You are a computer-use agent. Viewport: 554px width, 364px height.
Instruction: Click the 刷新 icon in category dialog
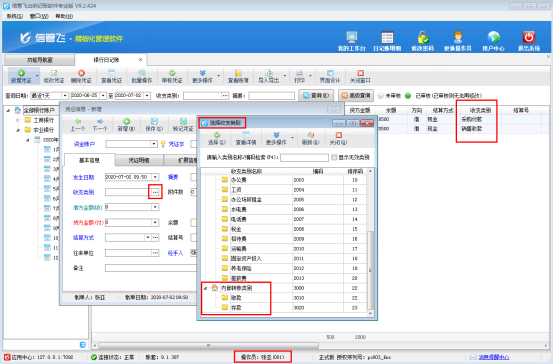pyautogui.click(x=311, y=135)
